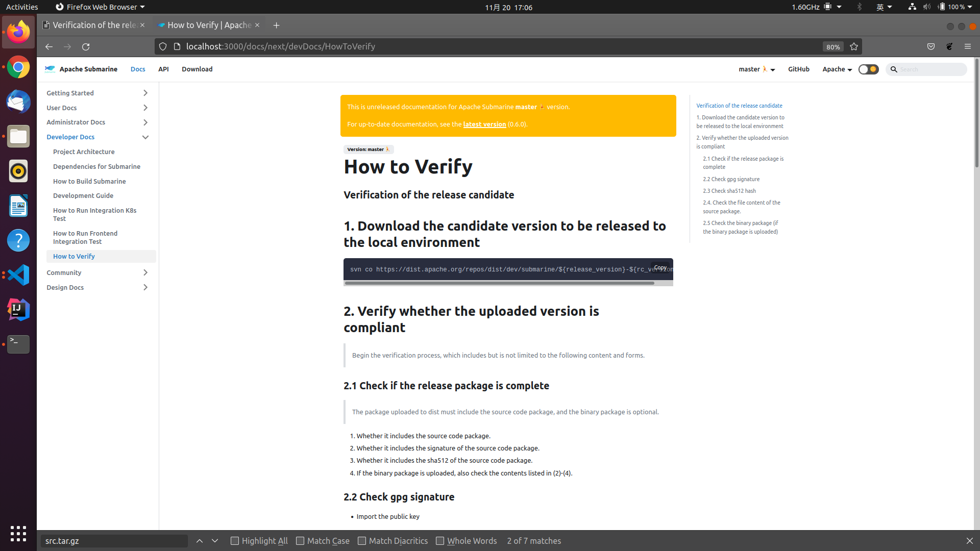Enable Highlight All checkbox
This screenshot has width=980, height=551.
click(x=235, y=541)
